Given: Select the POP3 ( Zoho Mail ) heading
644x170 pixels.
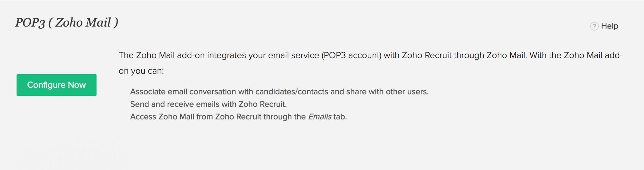Looking at the screenshot, I should (x=67, y=23).
